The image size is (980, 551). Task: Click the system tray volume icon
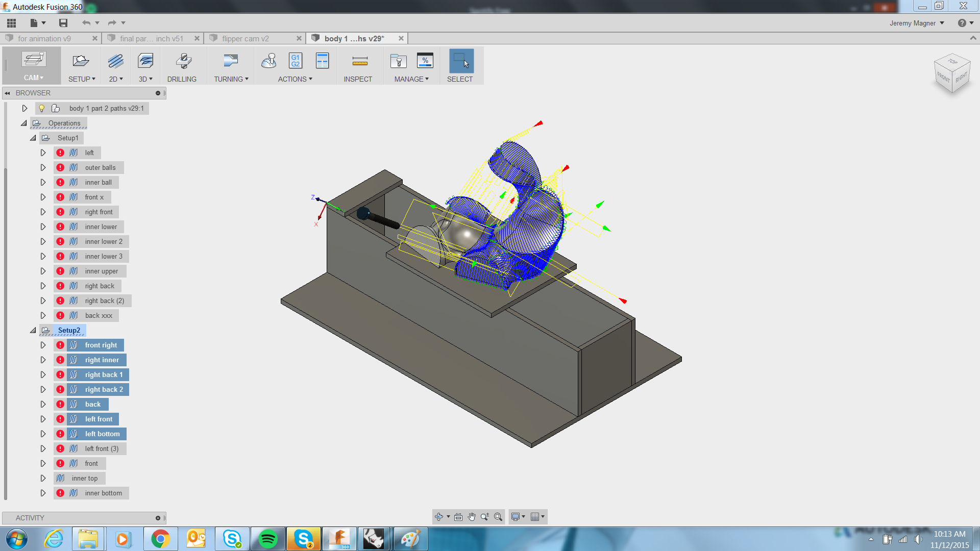click(x=918, y=539)
